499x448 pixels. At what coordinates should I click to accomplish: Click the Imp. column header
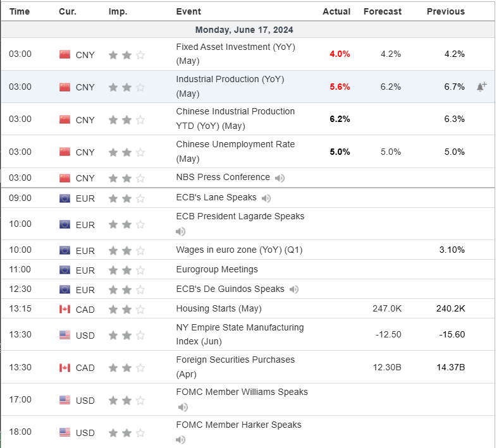pos(118,11)
